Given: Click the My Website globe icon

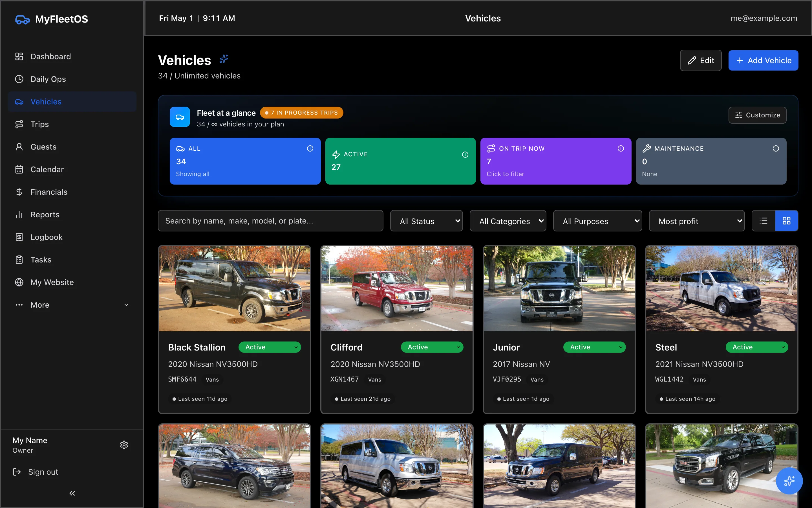Looking at the screenshot, I should point(19,282).
